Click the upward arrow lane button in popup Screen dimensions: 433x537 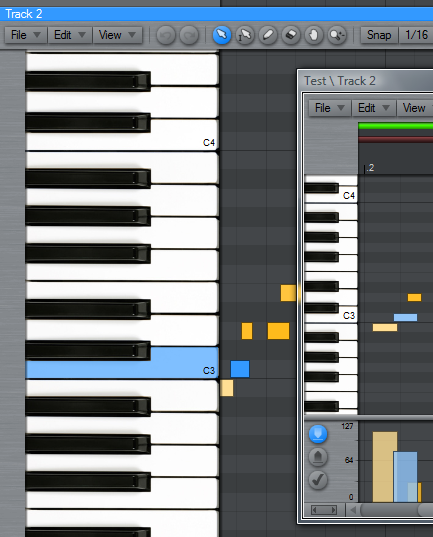click(x=318, y=457)
